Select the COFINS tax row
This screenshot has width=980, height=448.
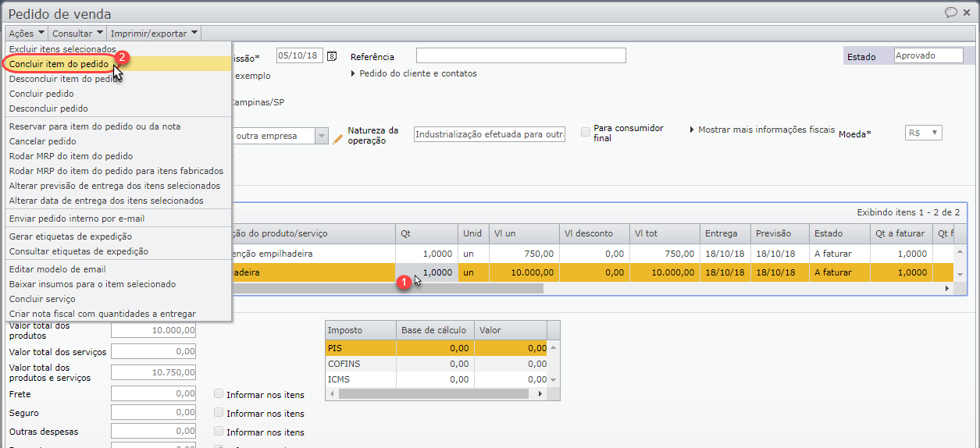click(x=437, y=364)
